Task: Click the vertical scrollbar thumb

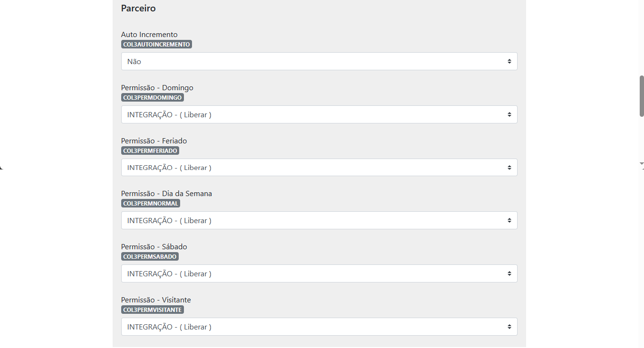Action: pyautogui.click(x=642, y=96)
